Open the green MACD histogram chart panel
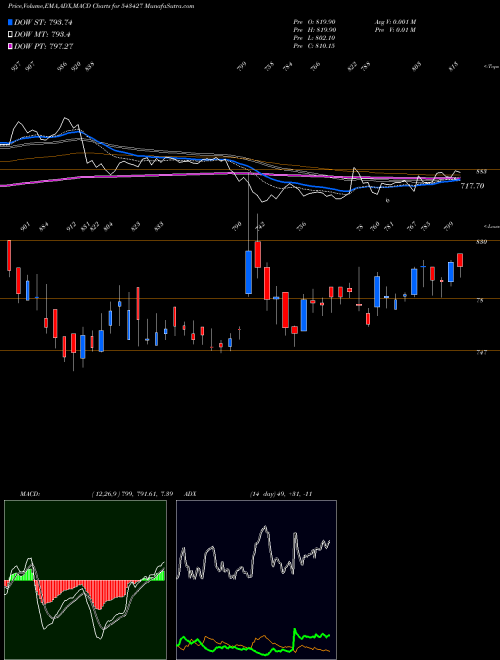The image size is (500, 660). tap(85, 580)
